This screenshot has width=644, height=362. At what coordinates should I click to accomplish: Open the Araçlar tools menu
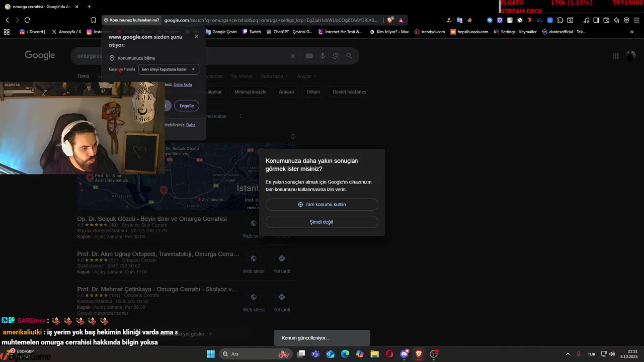click(307, 76)
